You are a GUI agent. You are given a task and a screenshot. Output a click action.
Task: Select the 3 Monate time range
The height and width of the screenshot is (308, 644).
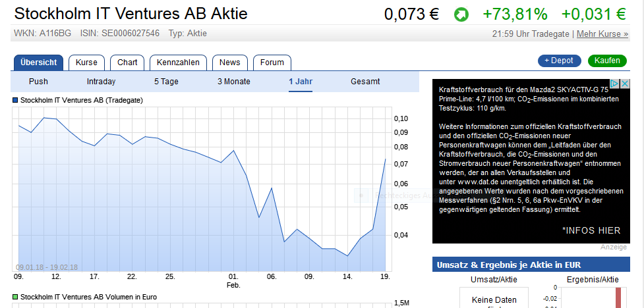(x=234, y=82)
